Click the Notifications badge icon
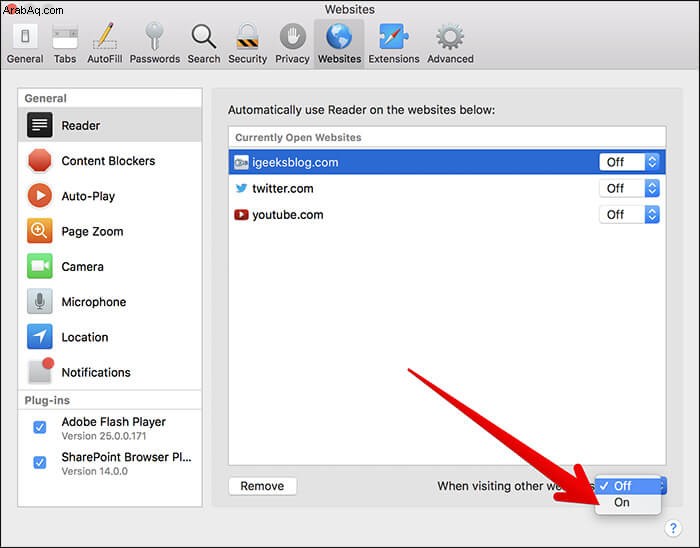The width and height of the screenshot is (700, 548). [x=41, y=370]
